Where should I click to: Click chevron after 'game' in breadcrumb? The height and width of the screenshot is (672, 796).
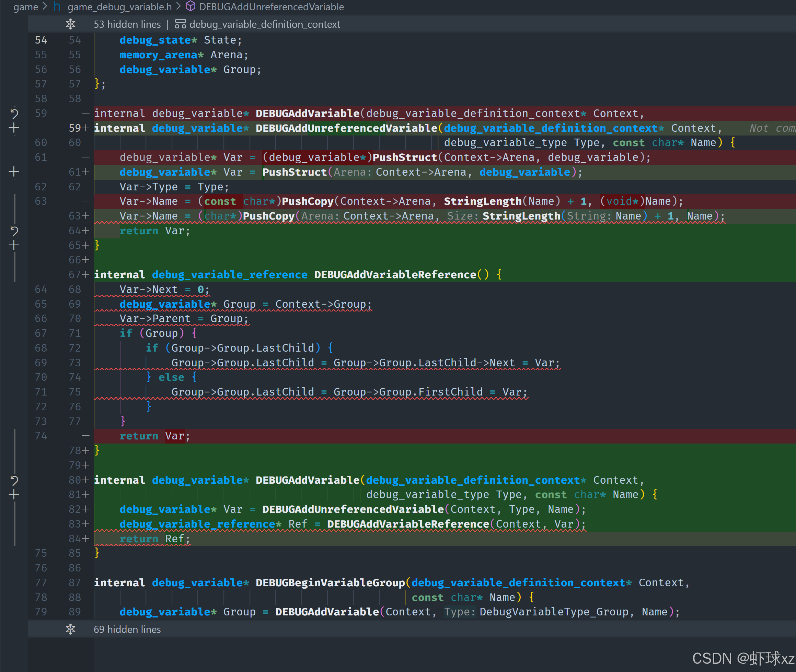click(45, 7)
